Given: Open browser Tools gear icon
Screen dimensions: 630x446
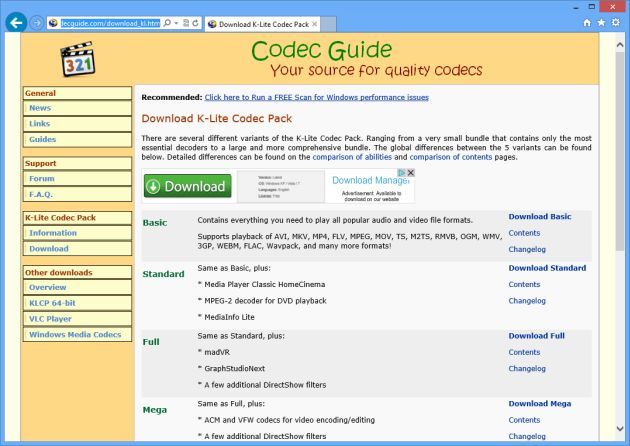Looking at the screenshot, I should point(616,23).
